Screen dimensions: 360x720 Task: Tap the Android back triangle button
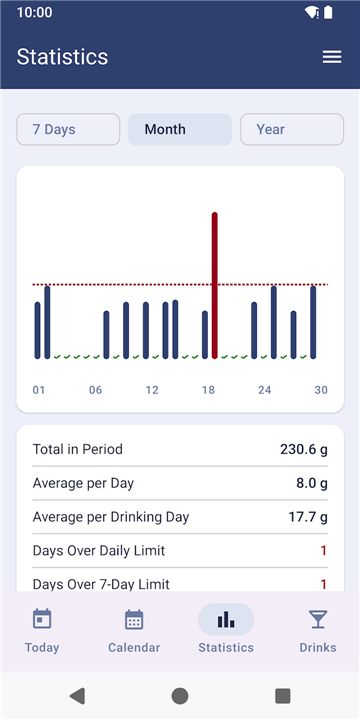tap(77, 696)
